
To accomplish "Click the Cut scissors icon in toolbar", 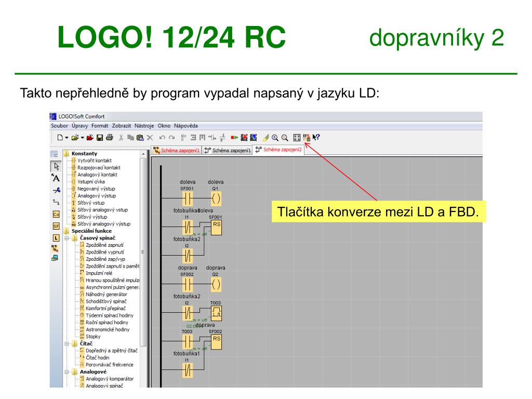I will pyautogui.click(x=121, y=137).
